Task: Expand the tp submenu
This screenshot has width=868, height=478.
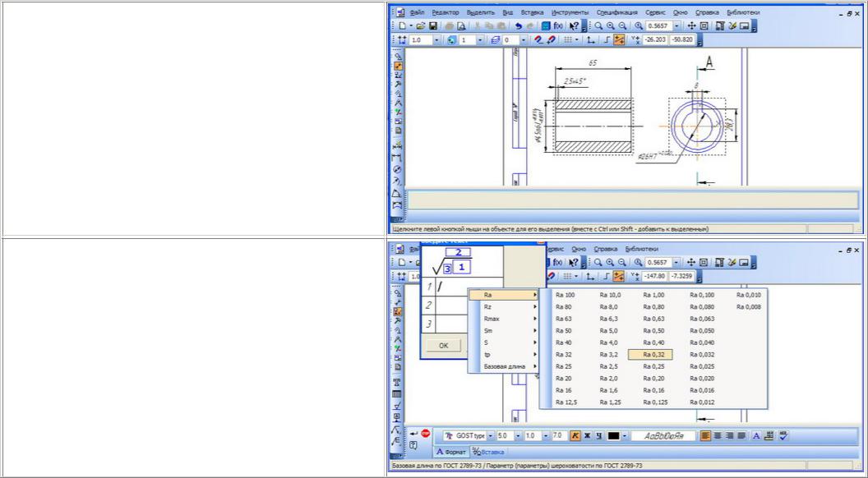Action: [503, 355]
